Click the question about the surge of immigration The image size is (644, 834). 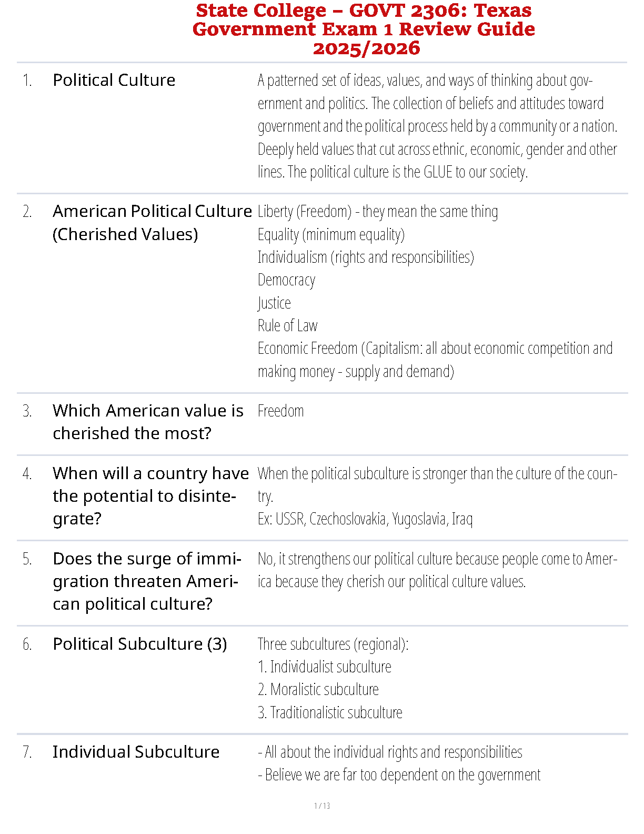[x=147, y=581]
